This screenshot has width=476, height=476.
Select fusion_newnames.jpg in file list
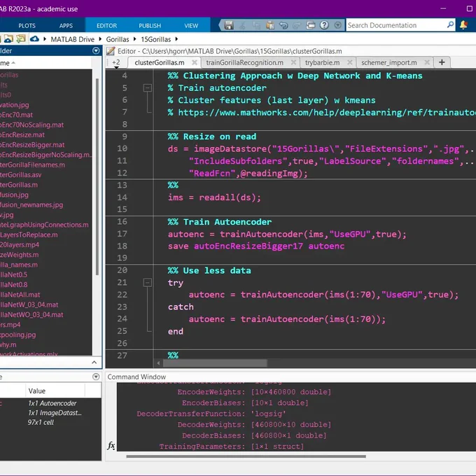(x=31, y=205)
